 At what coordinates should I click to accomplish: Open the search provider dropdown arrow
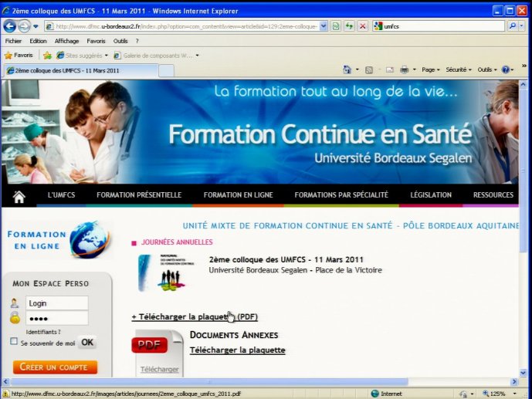pyautogui.click(x=521, y=26)
